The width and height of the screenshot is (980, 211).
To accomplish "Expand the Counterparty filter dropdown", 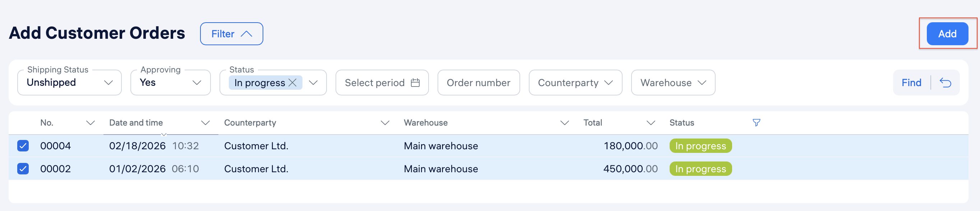I will tap(575, 83).
